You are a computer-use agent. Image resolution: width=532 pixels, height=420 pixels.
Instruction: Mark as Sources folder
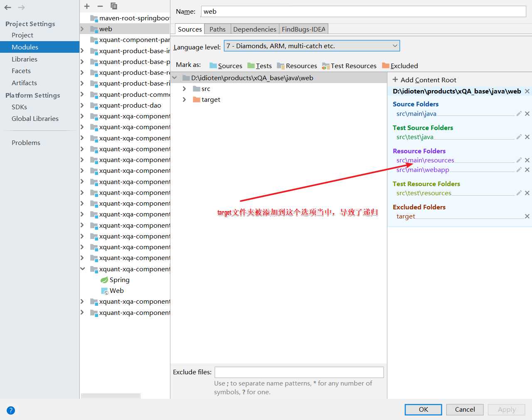(x=226, y=66)
